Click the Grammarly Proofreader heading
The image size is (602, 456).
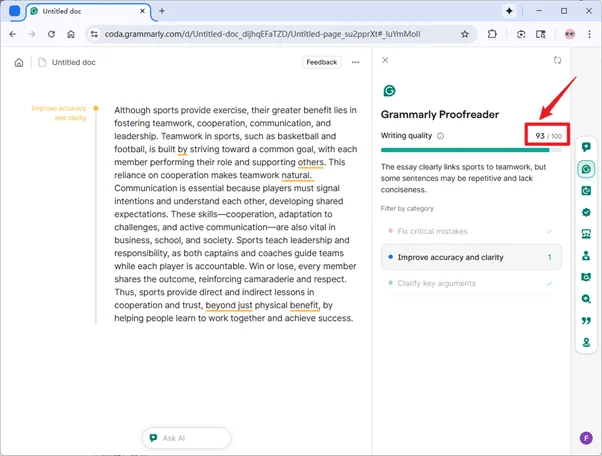[x=440, y=114]
